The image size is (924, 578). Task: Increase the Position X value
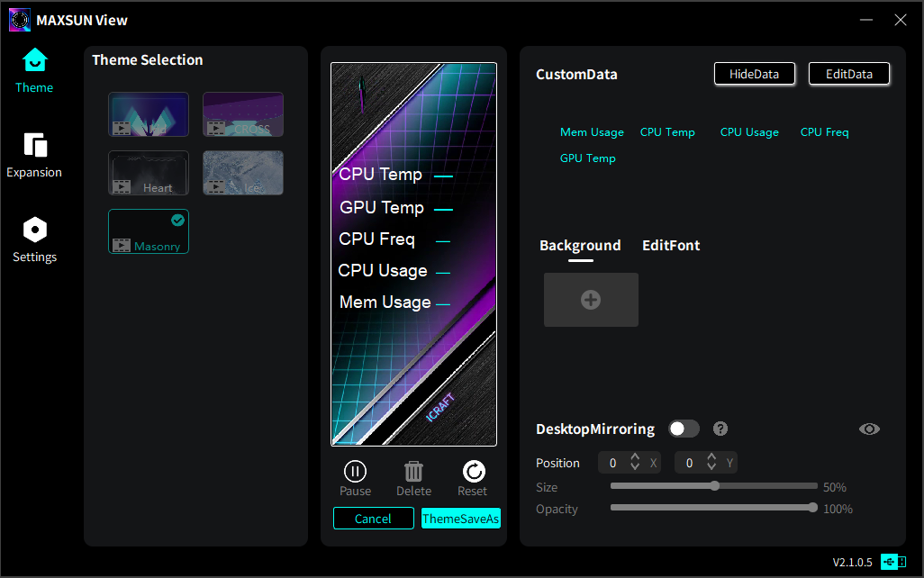pos(635,456)
